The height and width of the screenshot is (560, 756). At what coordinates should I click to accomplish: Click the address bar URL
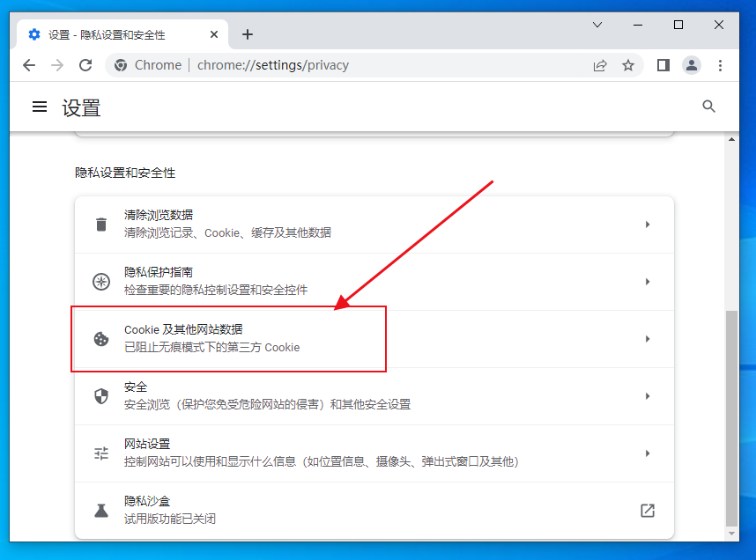click(273, 65)
